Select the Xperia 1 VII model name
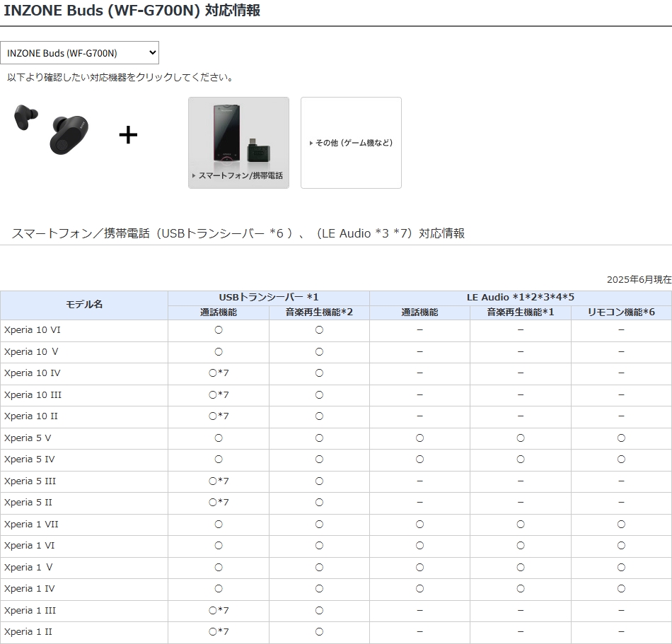 point(31,525)
